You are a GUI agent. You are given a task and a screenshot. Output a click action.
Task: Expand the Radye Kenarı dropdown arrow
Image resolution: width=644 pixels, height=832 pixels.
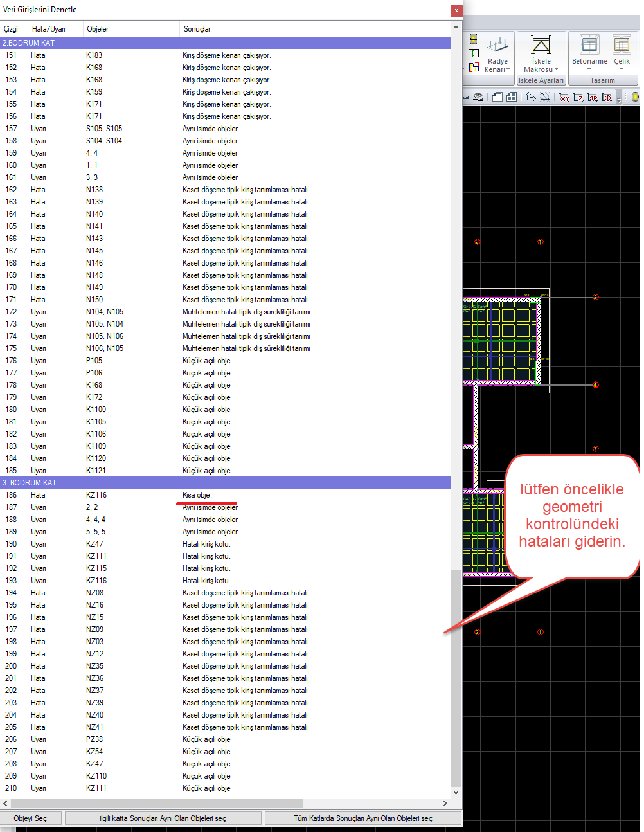pos(508,70)
